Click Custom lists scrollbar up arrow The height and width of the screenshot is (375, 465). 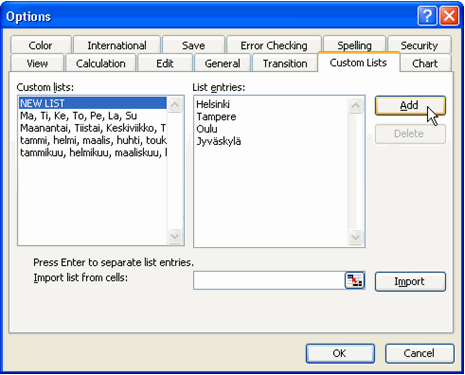click(x=175, y=105)
